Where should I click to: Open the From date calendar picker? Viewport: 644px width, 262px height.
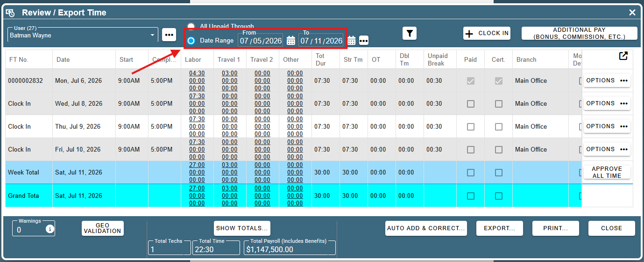[x=291, y=41]
